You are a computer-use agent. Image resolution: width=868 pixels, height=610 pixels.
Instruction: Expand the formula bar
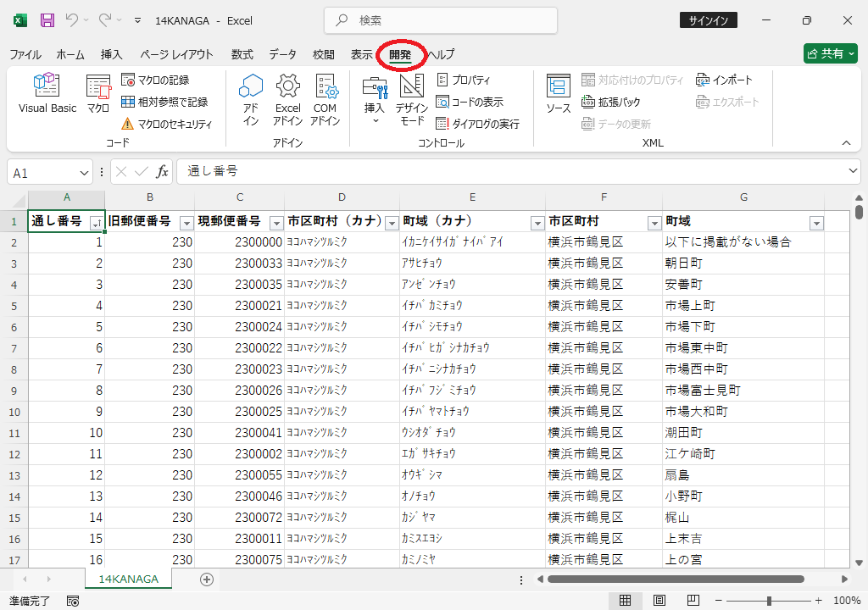click(x=853, y=171)
